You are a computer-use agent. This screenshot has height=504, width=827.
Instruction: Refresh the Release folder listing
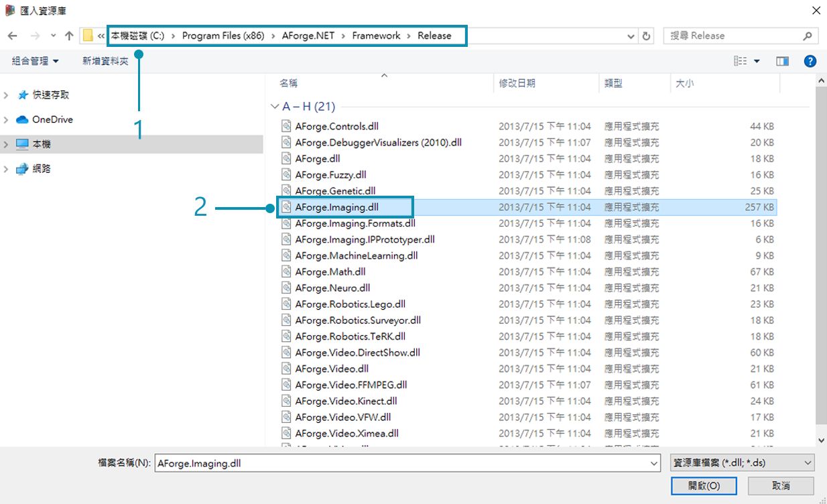[x=647, y=36]
